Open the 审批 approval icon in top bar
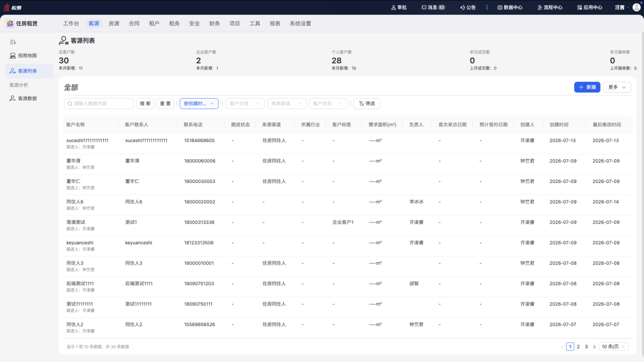This screenshot has width=644, height=362. pos(394,8)
